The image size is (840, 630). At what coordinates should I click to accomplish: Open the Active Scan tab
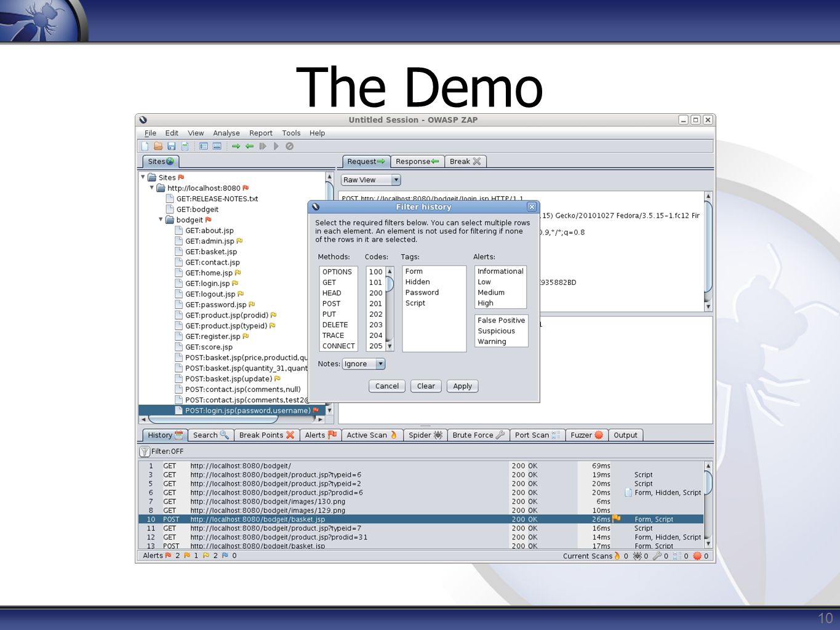372,435
